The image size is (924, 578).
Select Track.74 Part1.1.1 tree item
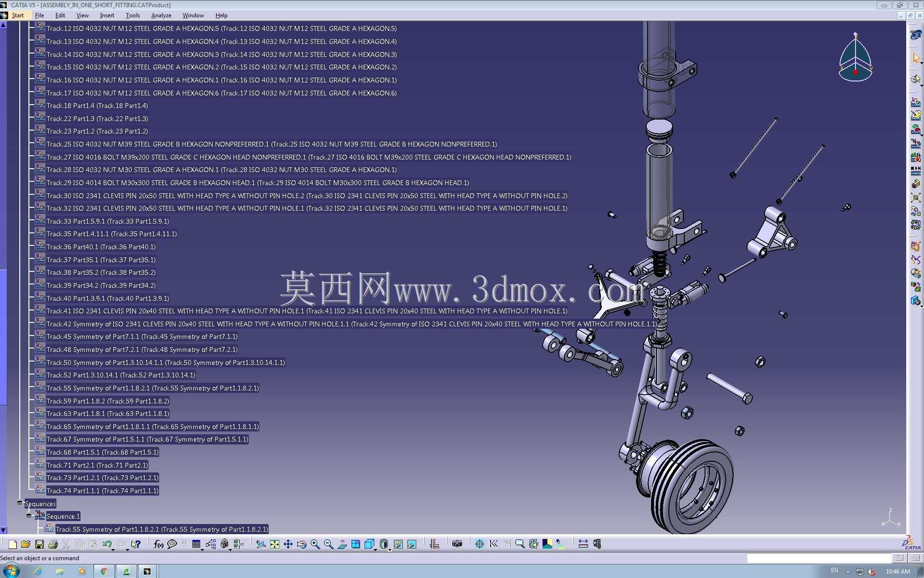click(102, 491)
